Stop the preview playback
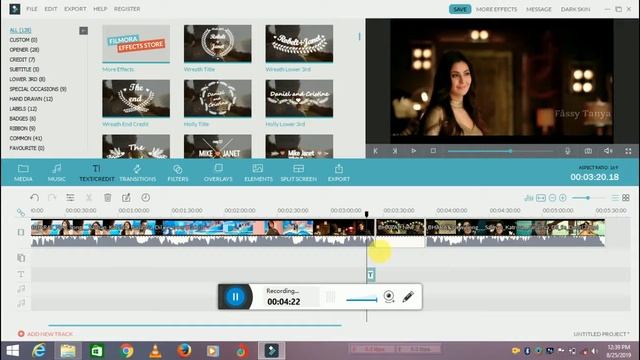Screen dimensions: 640x360 pyautogui.click(x=433, y=151)
